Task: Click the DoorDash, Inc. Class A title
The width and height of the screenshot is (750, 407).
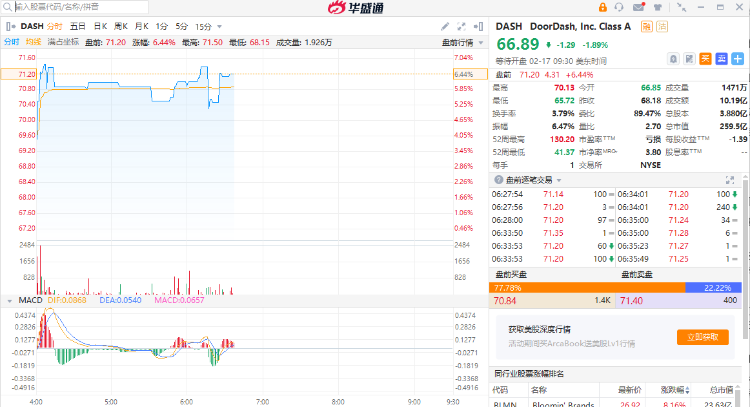Action: pyautogui.click(x=580, y=26)
